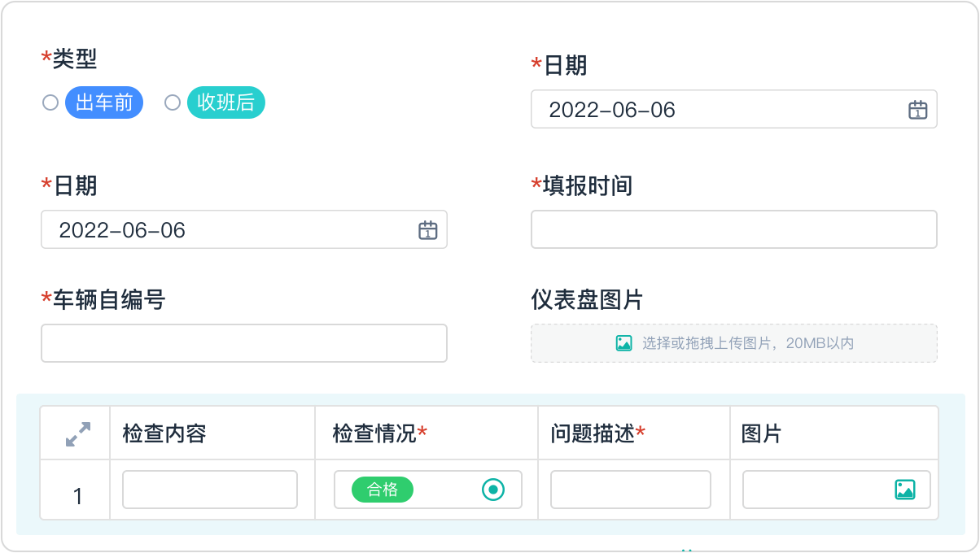
Task: Click the 图片 column header
Action: [x=761, y=433]
